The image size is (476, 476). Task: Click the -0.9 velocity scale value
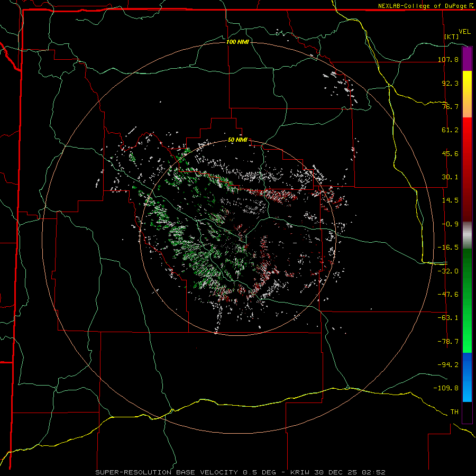[450, 224]
